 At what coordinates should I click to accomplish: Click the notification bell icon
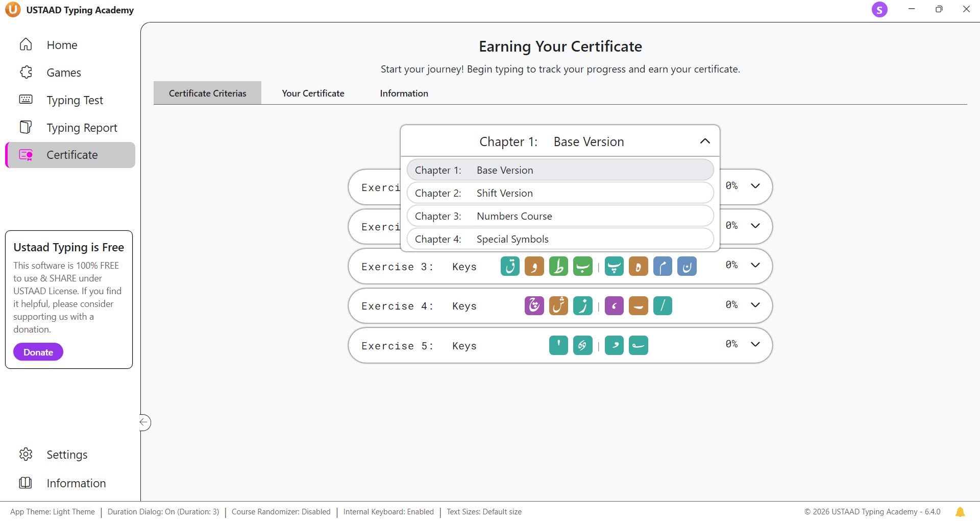[960, 512]
